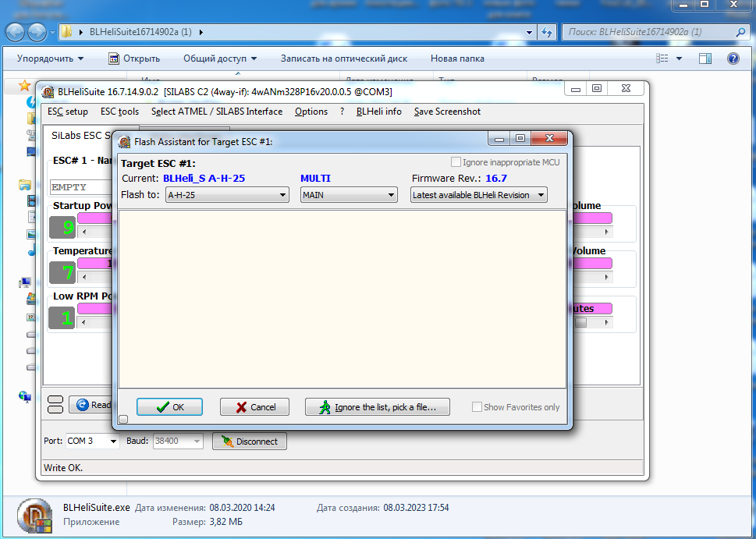Open the COM 3 port dropdown
Screen dimensions: 756x539
point(92,441)
